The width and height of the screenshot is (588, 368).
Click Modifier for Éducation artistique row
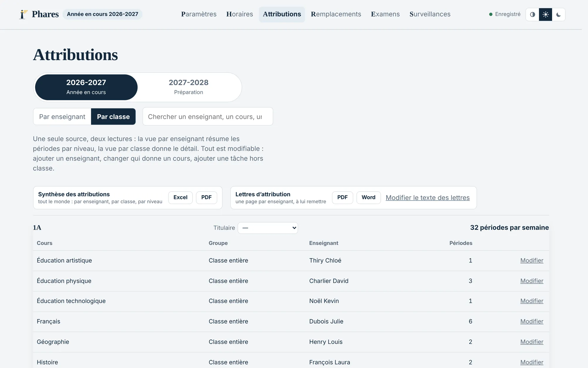point(532,261)
